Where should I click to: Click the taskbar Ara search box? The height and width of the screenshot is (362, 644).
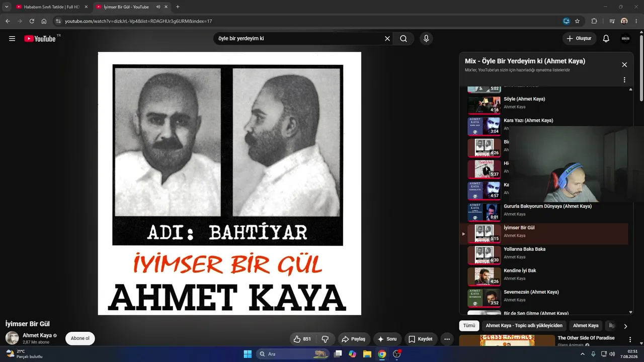tap(294, 354)
